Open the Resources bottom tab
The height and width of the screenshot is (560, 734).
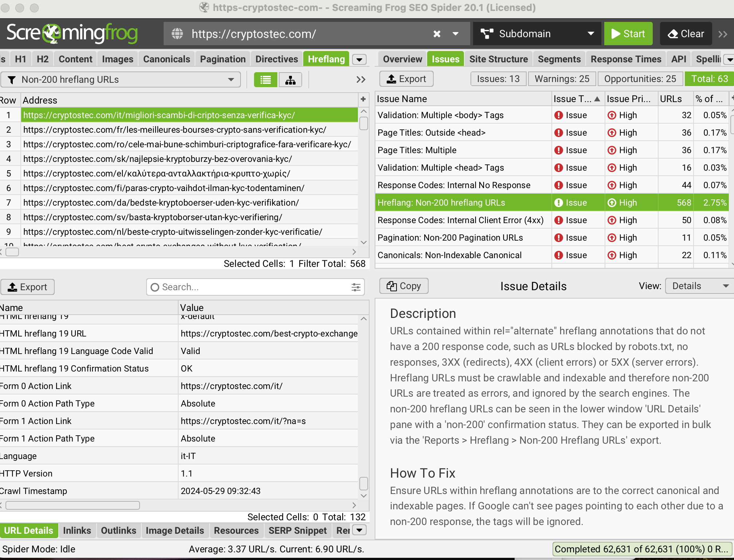[236, 530]
